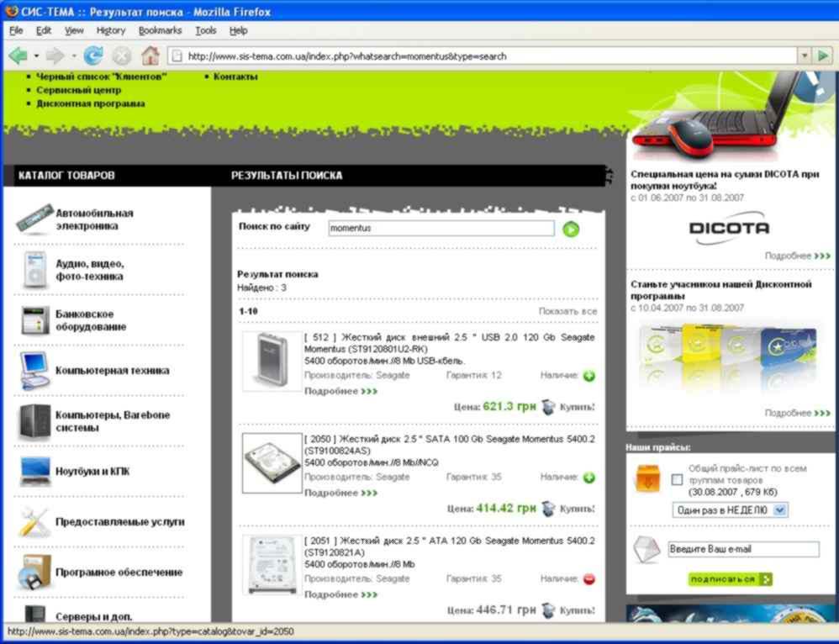This screenshot has height=644, width=839.
Task: Open the Компьютерная техника category icon
Action: 35,370
